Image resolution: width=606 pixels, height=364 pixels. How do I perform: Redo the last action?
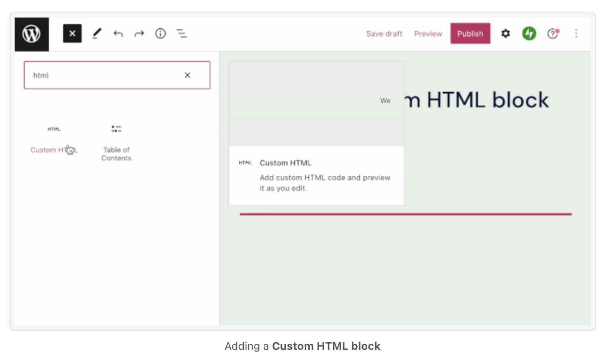(139, 33)
